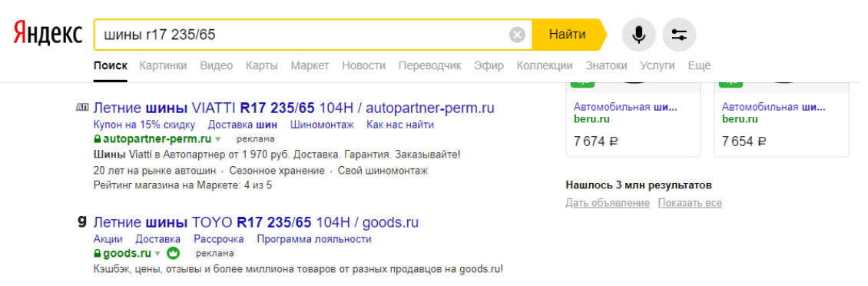Open the Шиномонтаж sitelink
Image resolution: width=868 pixels, height=286 pixels.
coord(322,124)
